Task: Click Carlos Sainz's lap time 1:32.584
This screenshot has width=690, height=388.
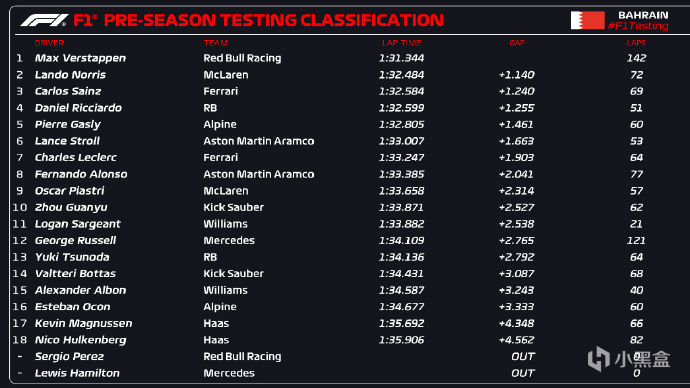Action: coord(401,91)
